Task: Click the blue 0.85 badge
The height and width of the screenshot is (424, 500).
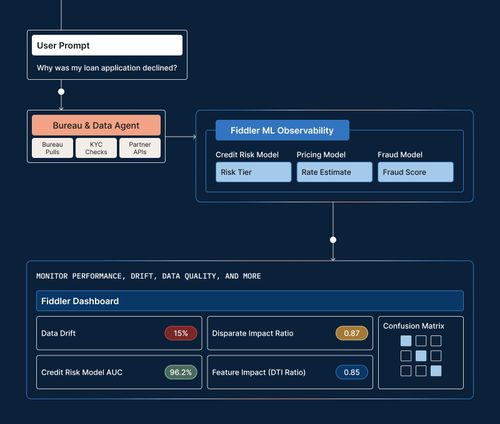Action: pyautogui.click(x=352, y=372)
